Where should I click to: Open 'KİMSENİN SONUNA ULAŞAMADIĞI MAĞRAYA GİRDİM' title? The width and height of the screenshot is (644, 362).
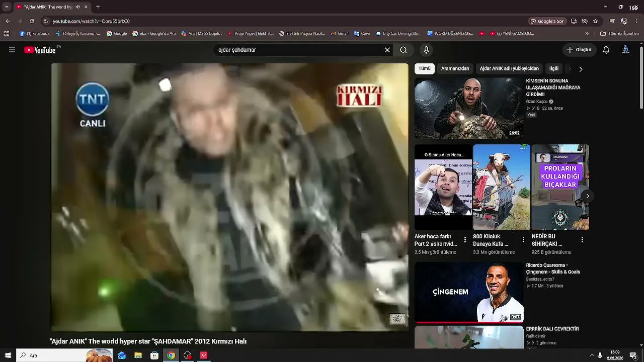(x=553, y=87)
